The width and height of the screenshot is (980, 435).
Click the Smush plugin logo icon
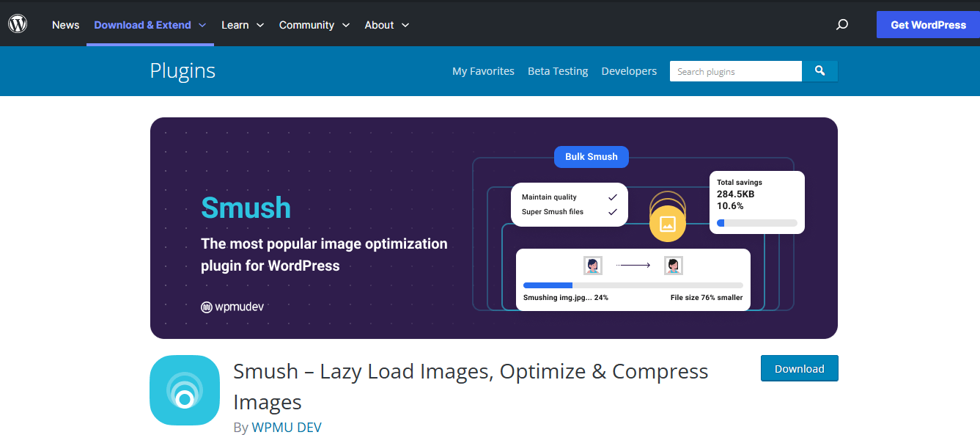[x=185, y=390]
